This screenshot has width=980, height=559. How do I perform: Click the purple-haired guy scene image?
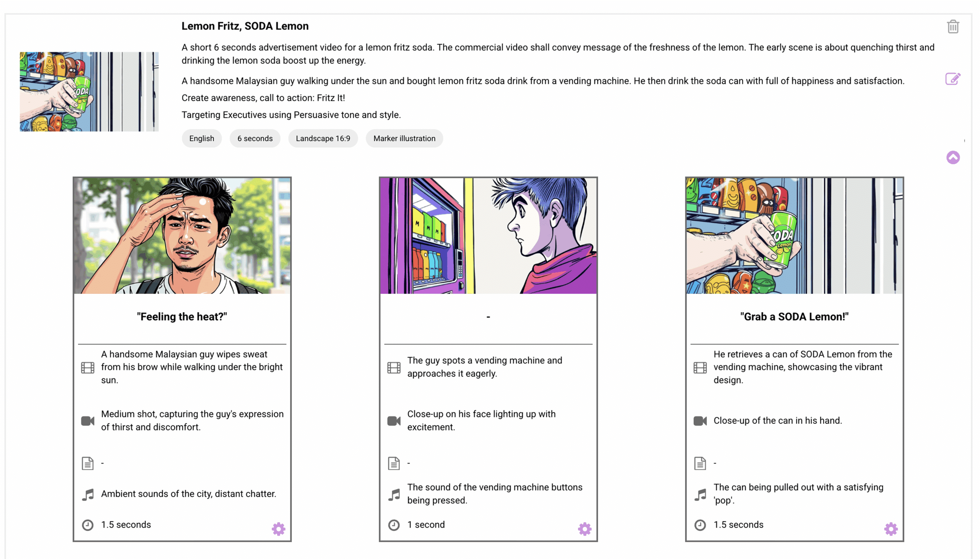488,236
